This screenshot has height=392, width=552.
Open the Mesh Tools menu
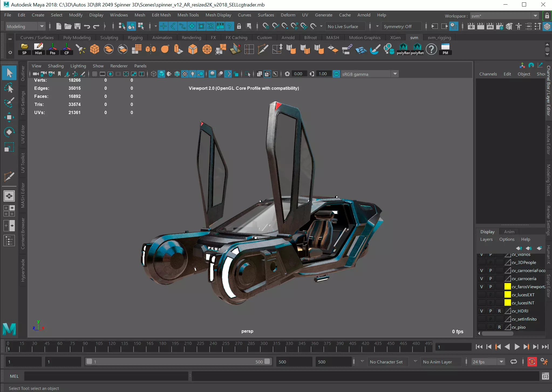(x=188, y=15)
